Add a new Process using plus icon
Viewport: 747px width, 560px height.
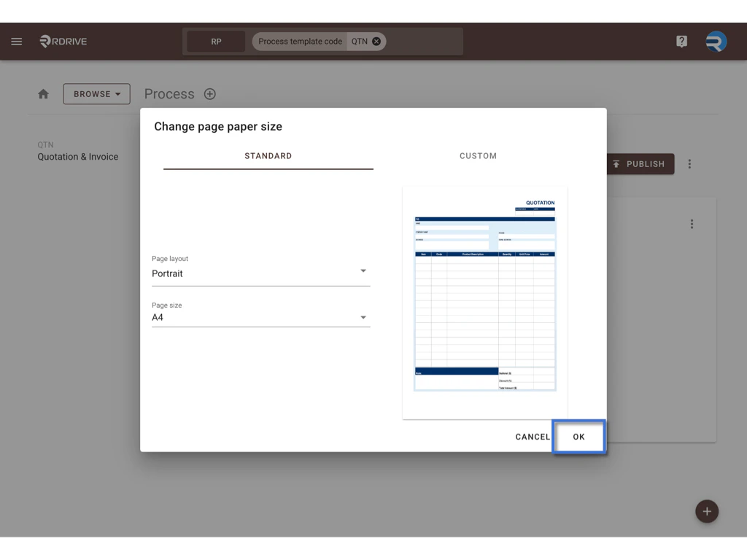click(209, 93)
